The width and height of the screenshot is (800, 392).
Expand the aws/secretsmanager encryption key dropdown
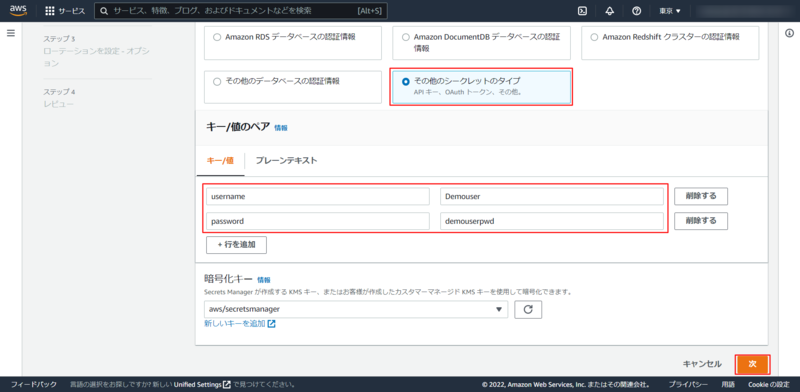(x=356, y=309)
